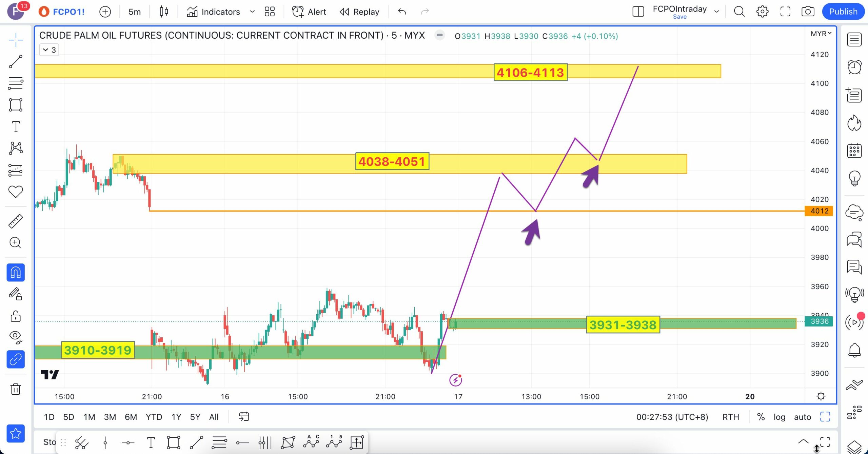Take a chart snapshot with camera icon
Image resolution: width=868 pixels, height=454 pixels.
[x=808, y=12]
